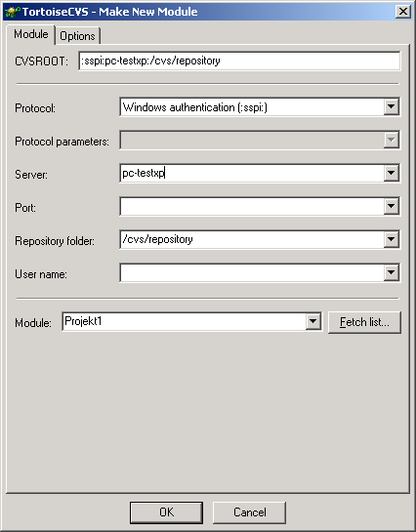The image size is (416, 532).
Task: Click the Fetch list... button
Action: 365,322
